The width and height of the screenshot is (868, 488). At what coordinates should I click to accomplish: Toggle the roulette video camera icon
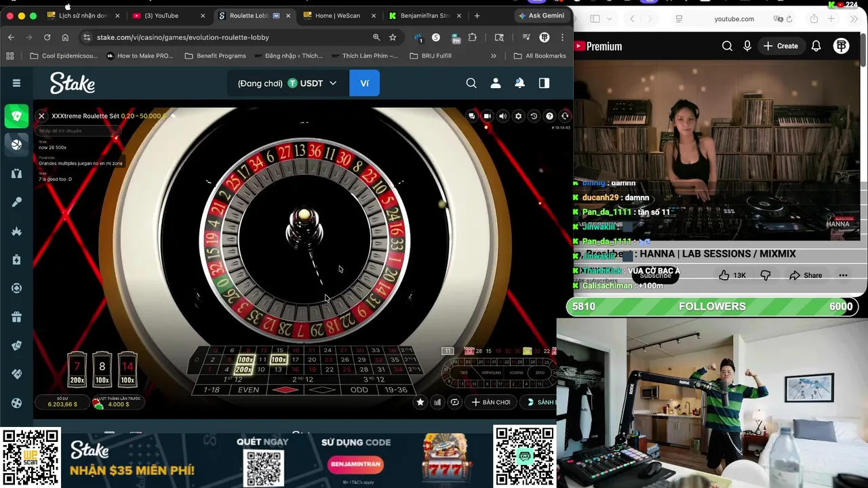[487, 116]
